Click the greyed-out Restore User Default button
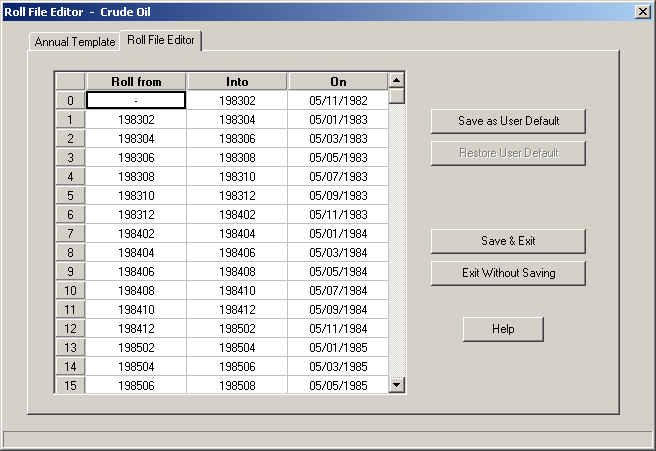Viewport: 656px width, 451px height. (508, 153)
